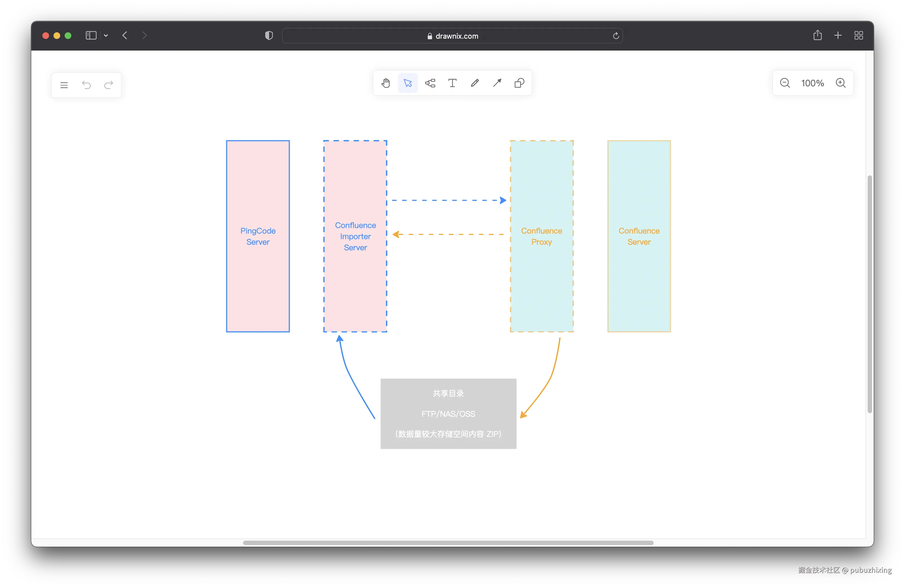Open a new browser tab
Viewport: 905px width, 588px height.
838,35
